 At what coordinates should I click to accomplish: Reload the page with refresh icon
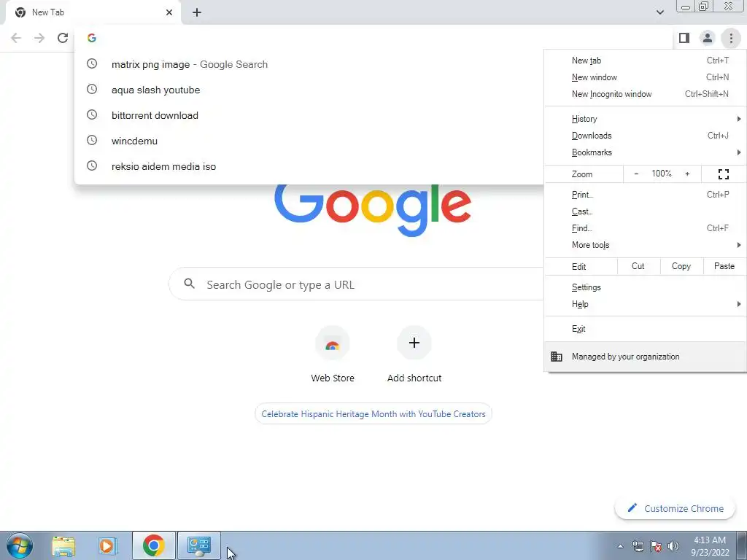(63, 38)
